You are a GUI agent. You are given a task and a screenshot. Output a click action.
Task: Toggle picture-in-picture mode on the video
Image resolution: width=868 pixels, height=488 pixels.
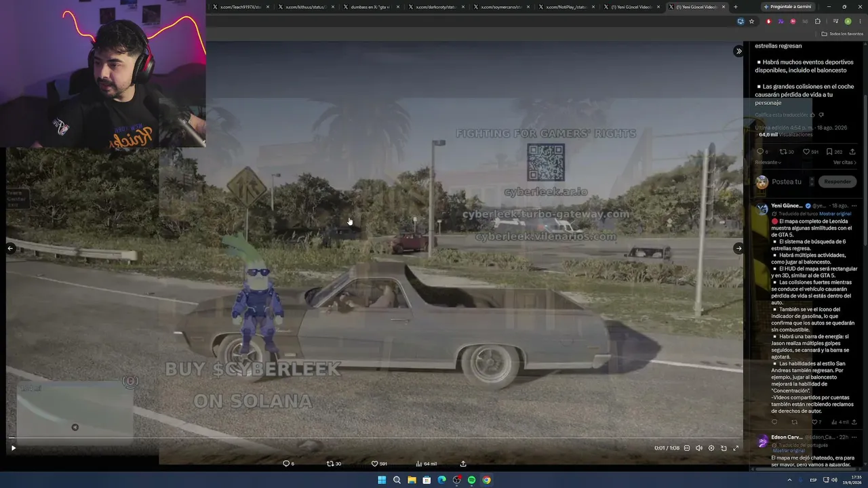(724, 448)
